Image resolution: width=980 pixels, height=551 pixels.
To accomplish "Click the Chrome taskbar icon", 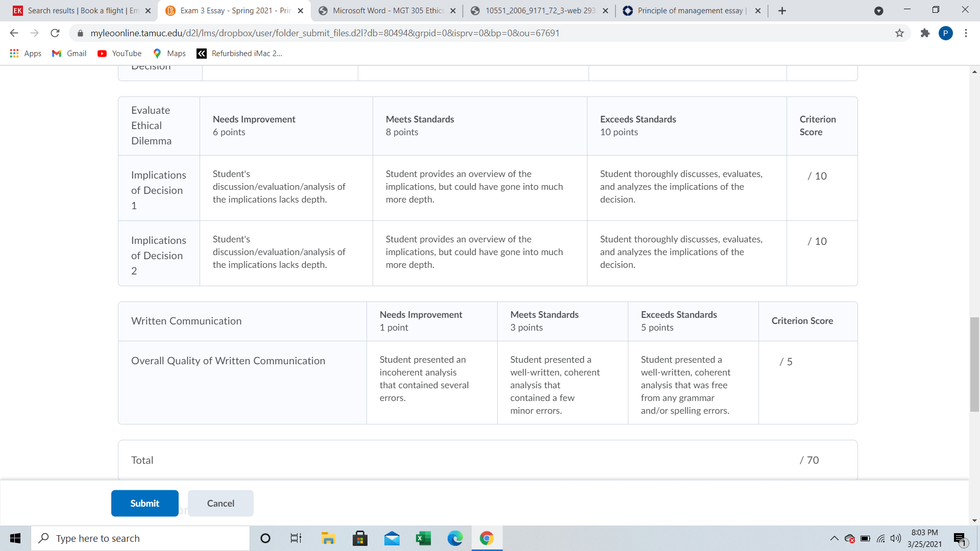I will point(486,538).
